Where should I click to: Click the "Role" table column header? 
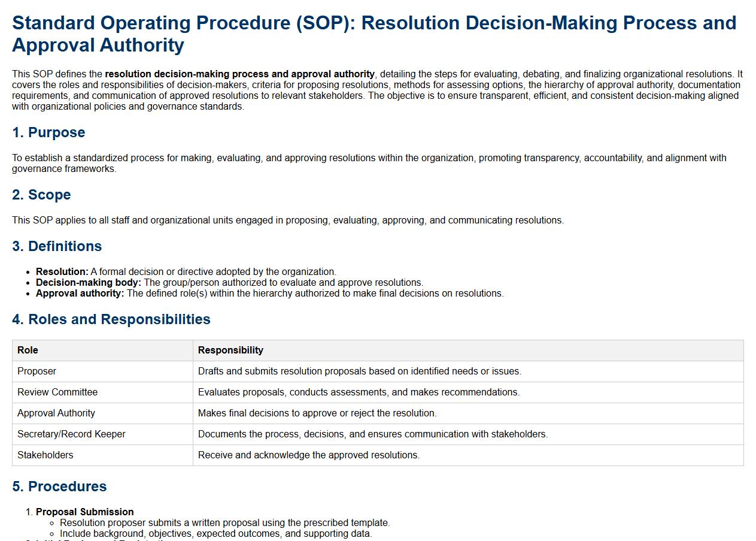[x=28, y=350]
